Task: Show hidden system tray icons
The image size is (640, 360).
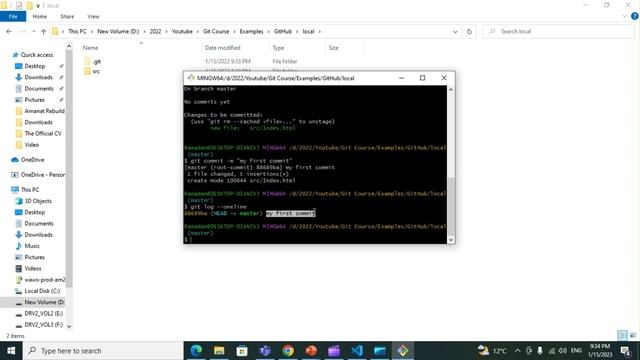Action: (518, 351)
